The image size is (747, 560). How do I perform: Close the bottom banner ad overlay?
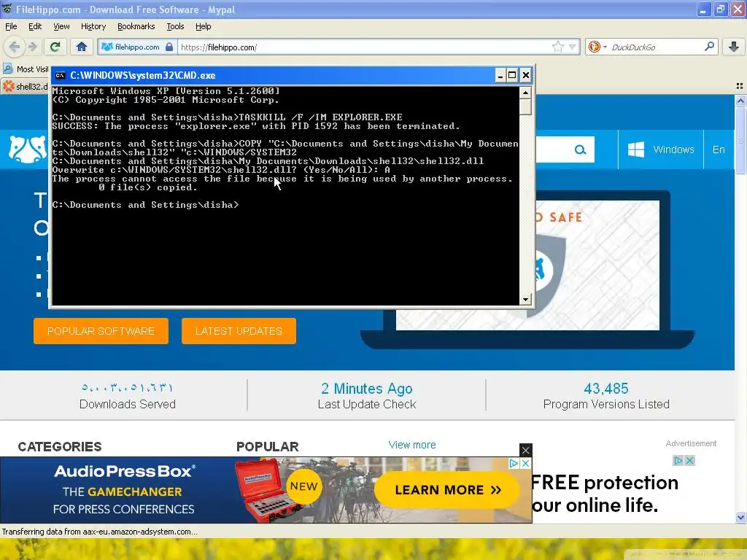[x=525, y=450]
